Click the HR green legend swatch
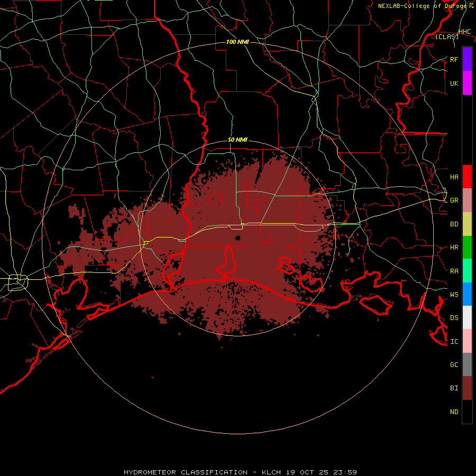Screen dimensions: 476x476 pyautogui.click(x=467, y=248)
